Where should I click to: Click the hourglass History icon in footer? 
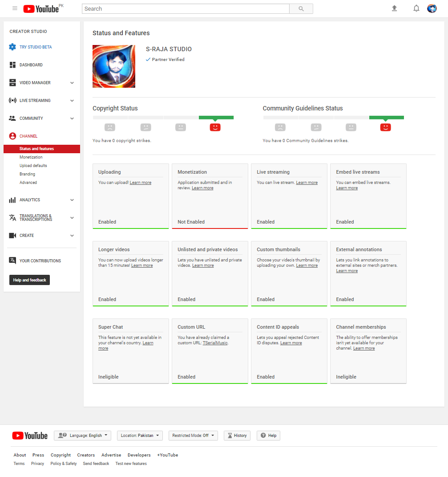point(230,436)
